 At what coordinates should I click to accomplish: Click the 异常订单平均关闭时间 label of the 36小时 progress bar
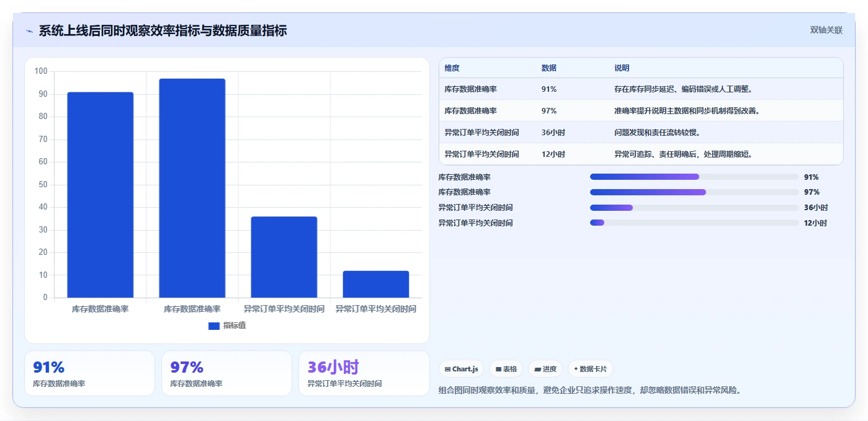pyautogui.click(x=476, y=208)
